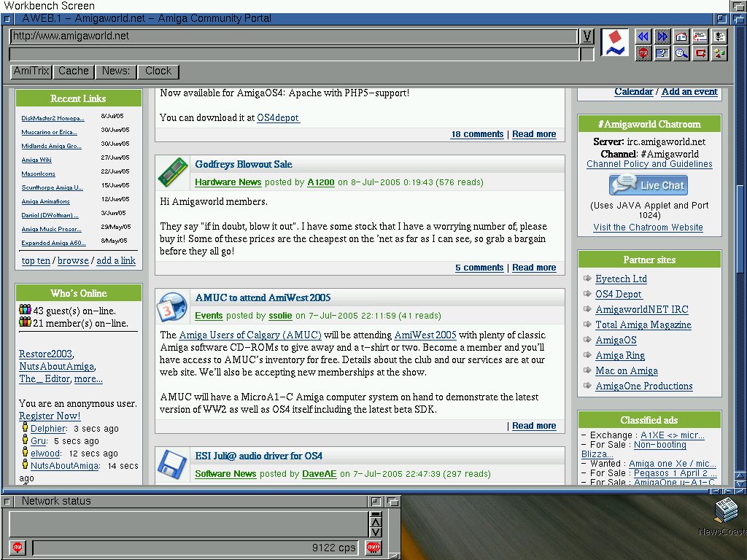Open the AmigaOne Productions partner link
Image resolution: width=747 pixels, height=560 pixels.
[644, 386]
